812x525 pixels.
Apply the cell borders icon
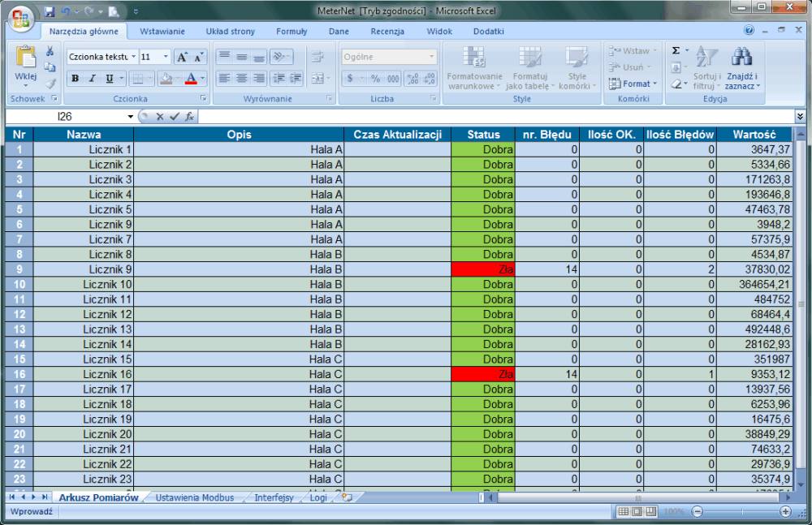click(138, 79)
